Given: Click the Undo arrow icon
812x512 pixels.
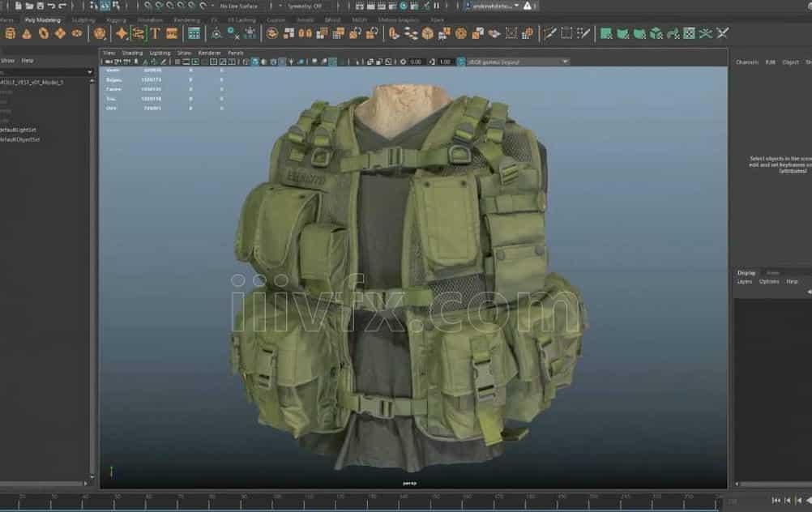Looking at the screenshot, I should pos(51,6).
